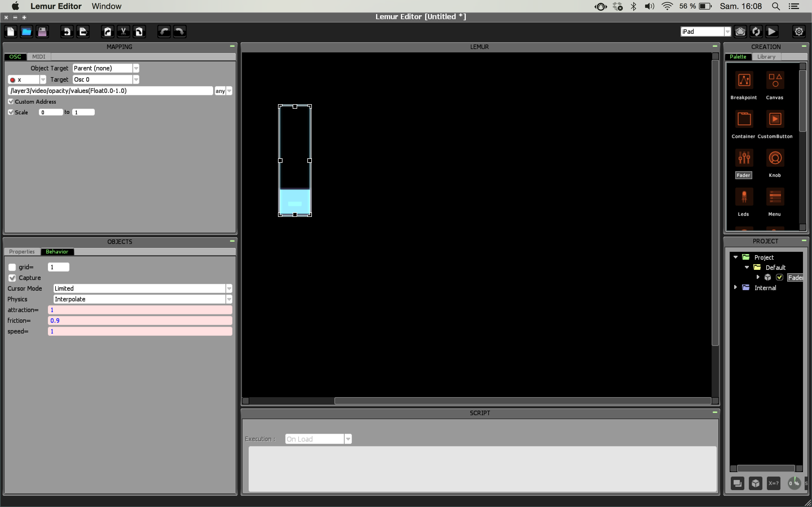Choose the CustomButton palette icon
Image resolution: width=812 pixels, height=507 pixels.
(x=775, y=120)
